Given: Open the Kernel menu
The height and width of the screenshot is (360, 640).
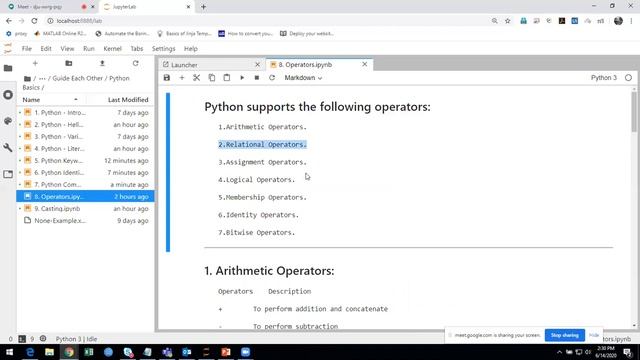Looking at the screenshot, I should click(112, 49).
